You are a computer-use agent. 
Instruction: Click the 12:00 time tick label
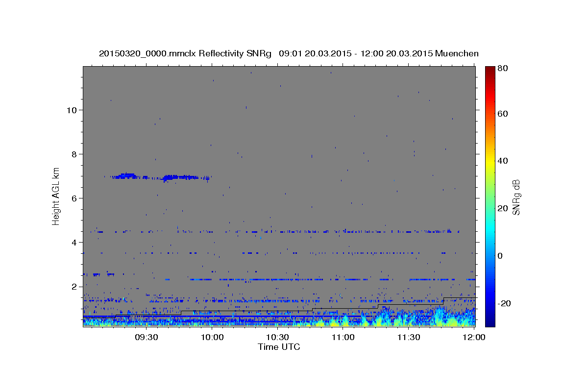pos(474,337)
